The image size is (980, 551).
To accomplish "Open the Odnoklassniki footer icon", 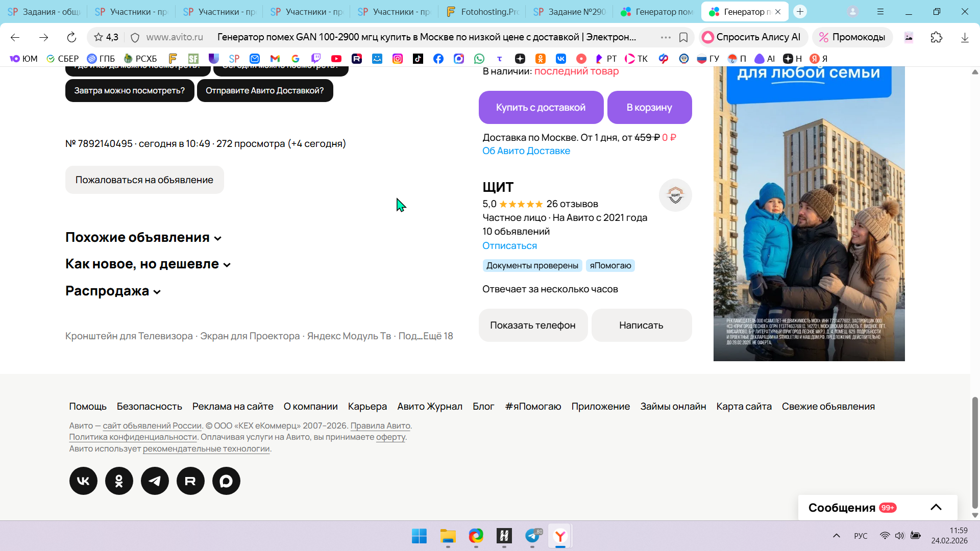I will click(119, 481).
